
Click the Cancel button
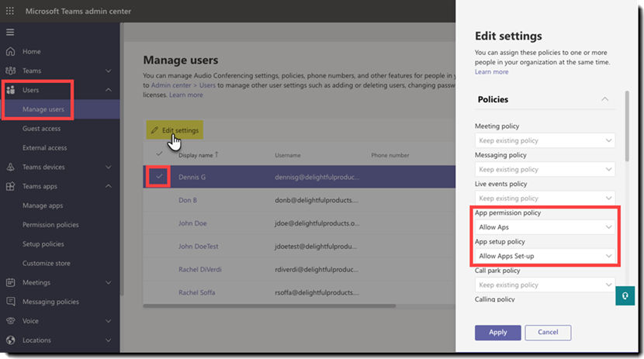(548, 333)
